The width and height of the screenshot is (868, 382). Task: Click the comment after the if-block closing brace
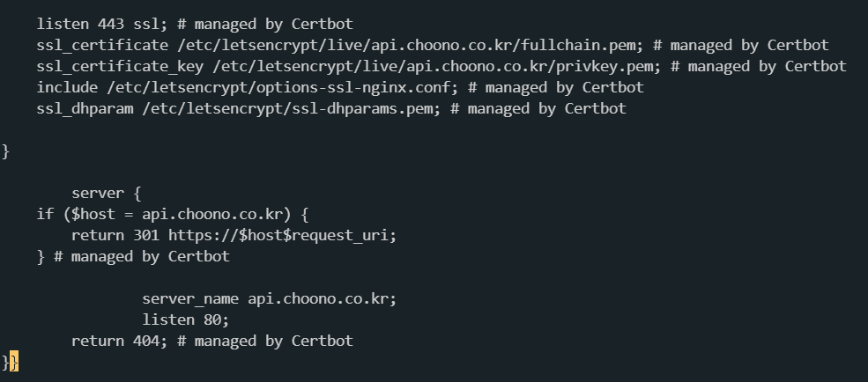(x=142, y=256)
